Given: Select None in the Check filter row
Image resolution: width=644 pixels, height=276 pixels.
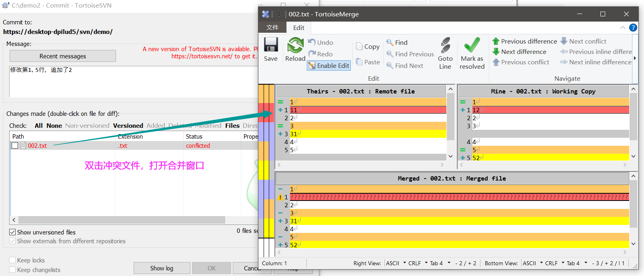Looking at the screenshot, I should [x=54, y=125].
